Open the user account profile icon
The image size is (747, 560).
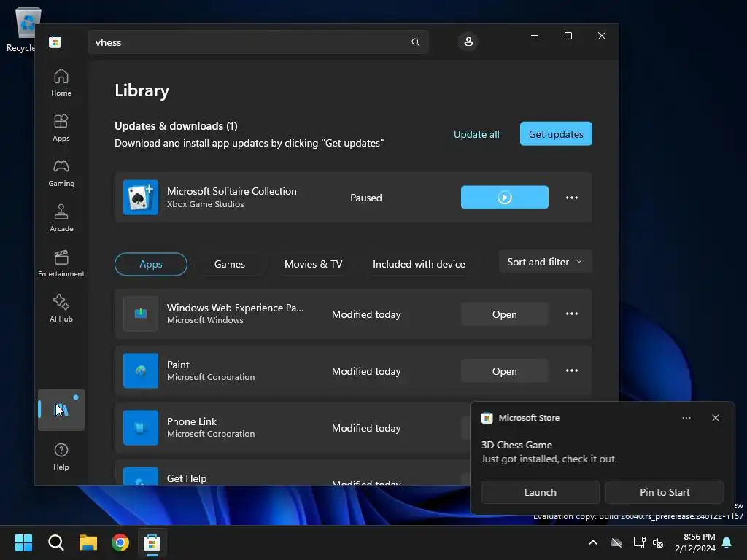tap(468, 42)
